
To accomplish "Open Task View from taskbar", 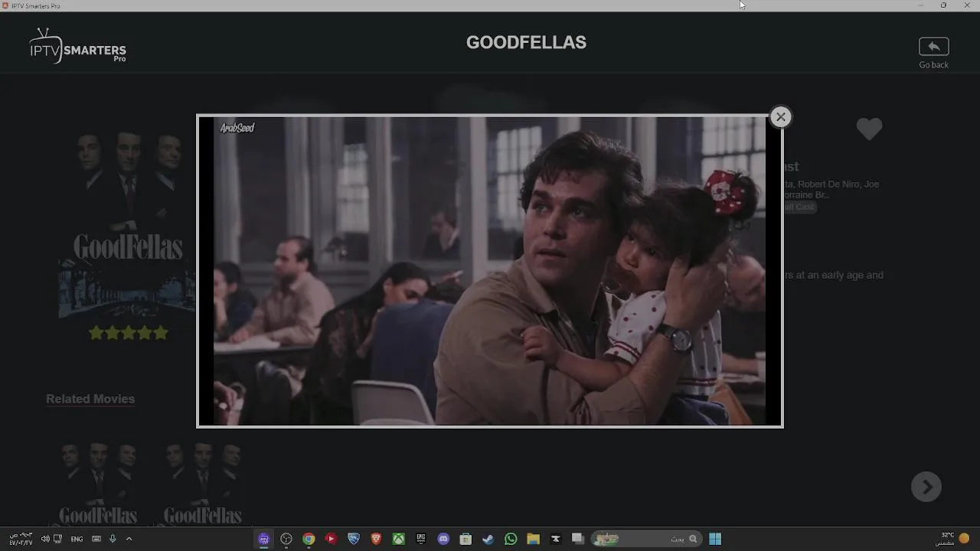I will tap(578, 539).
